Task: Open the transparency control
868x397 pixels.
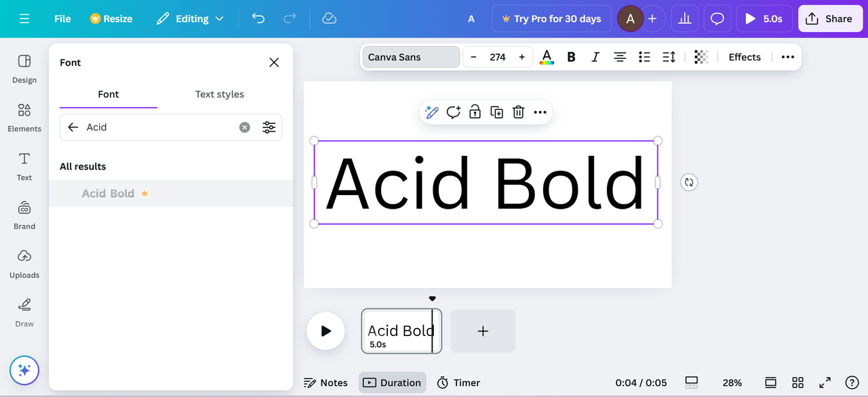Action: click(701, 57)
